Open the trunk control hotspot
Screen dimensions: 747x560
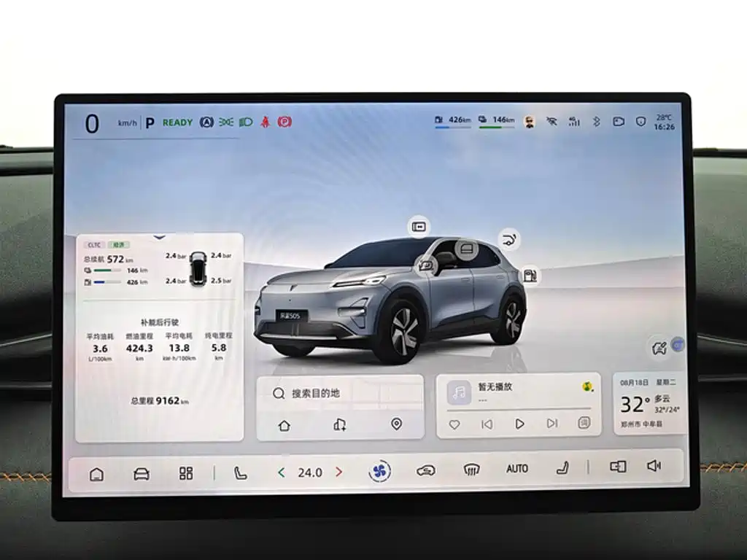(508, 239)
